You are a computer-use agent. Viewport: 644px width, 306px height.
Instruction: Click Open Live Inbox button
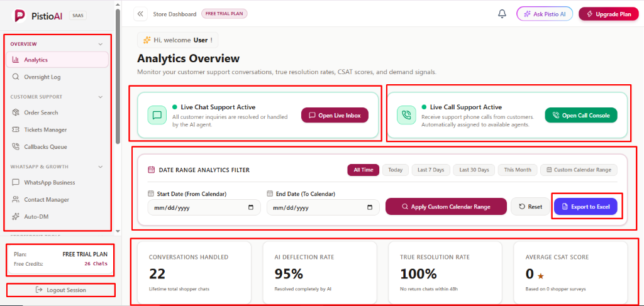point(335,115)
